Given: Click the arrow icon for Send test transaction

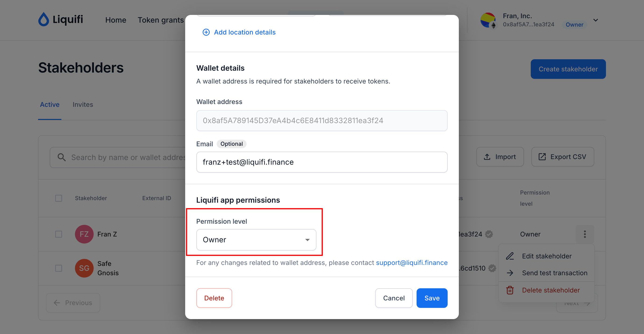Looking at the screenshot, I should pyautogui.click(x=510, y=273).
